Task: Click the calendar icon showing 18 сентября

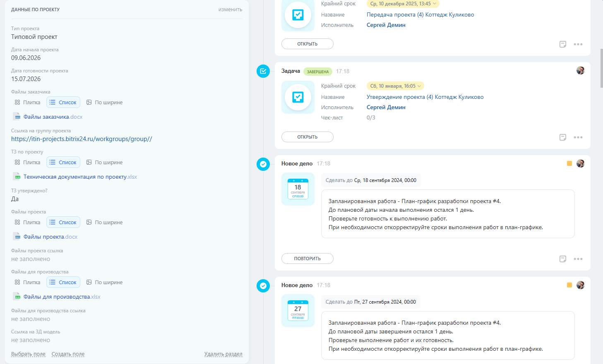Action: 298,189
